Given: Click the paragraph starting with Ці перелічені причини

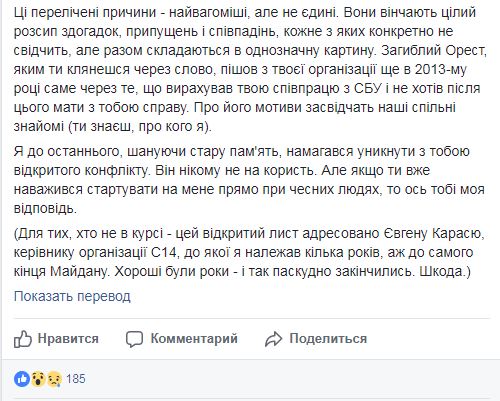Looking at the screenshot, I should [250, 69].
